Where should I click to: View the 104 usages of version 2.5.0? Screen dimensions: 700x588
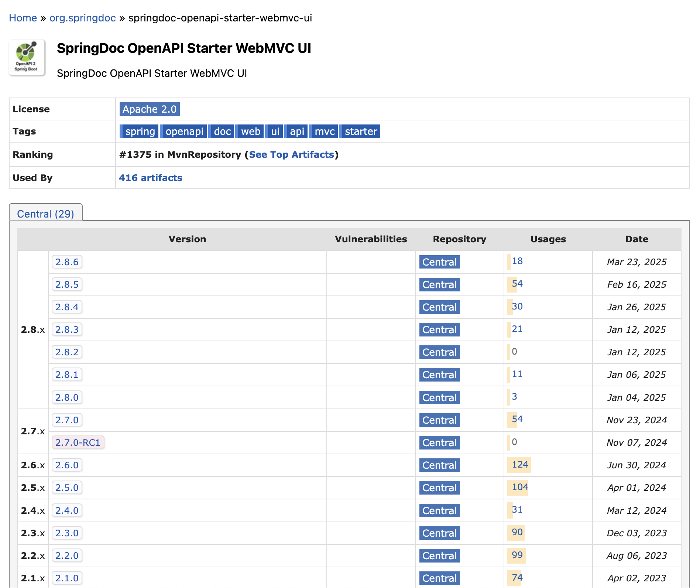[x=520, y=487]
